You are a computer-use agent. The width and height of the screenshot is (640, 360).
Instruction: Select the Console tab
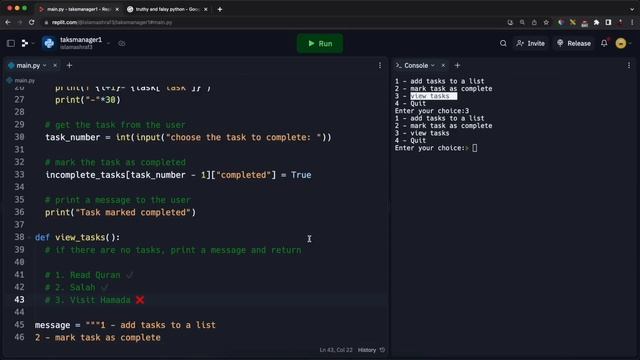[x=416, y=65]
